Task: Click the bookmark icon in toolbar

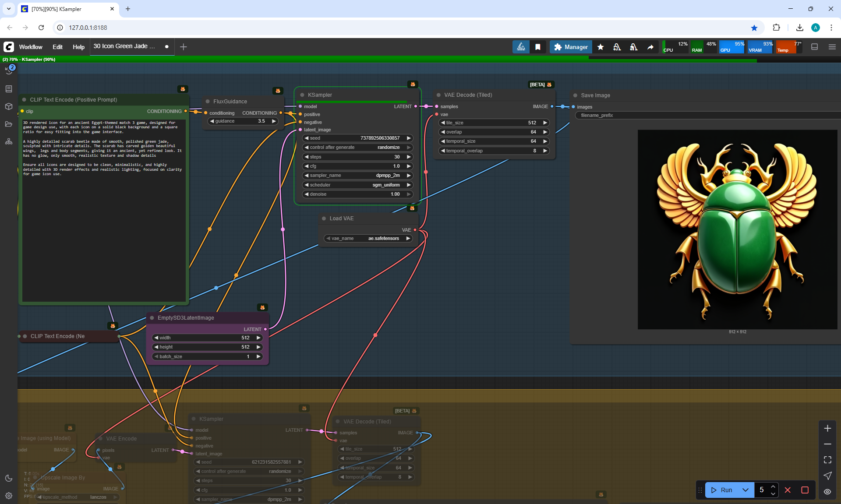Action: pyautogui.click(x=538, y=47)
